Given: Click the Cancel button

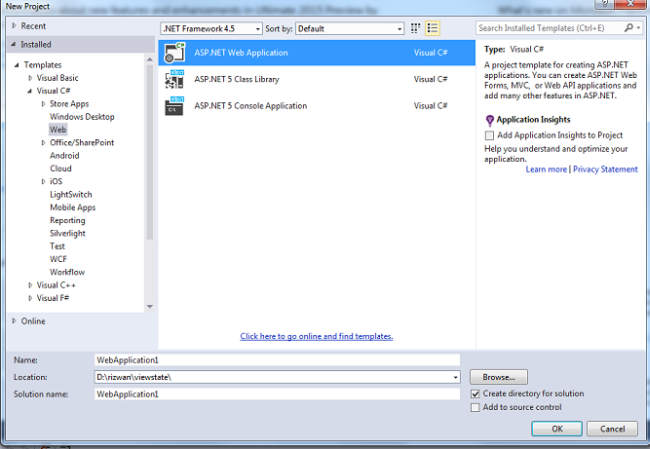Looking at the screenshot, I should coord(612,429).
